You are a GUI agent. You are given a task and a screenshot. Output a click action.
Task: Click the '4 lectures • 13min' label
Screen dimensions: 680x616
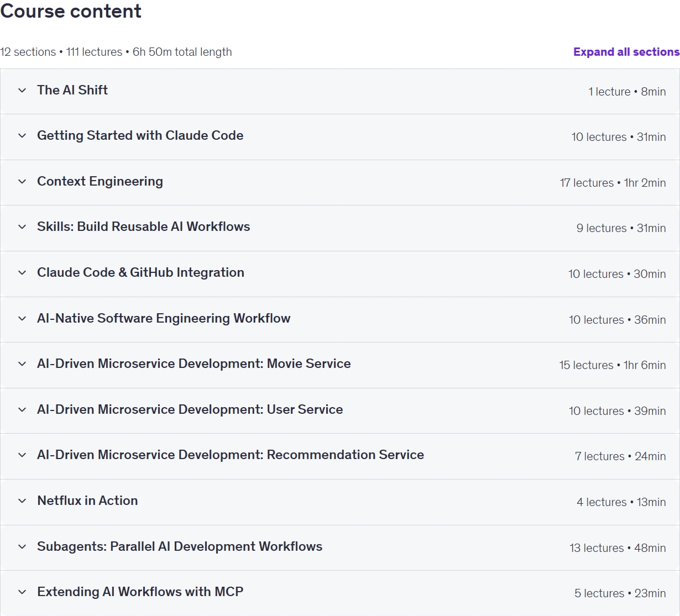pyautogui.click(x=621, y=502)
